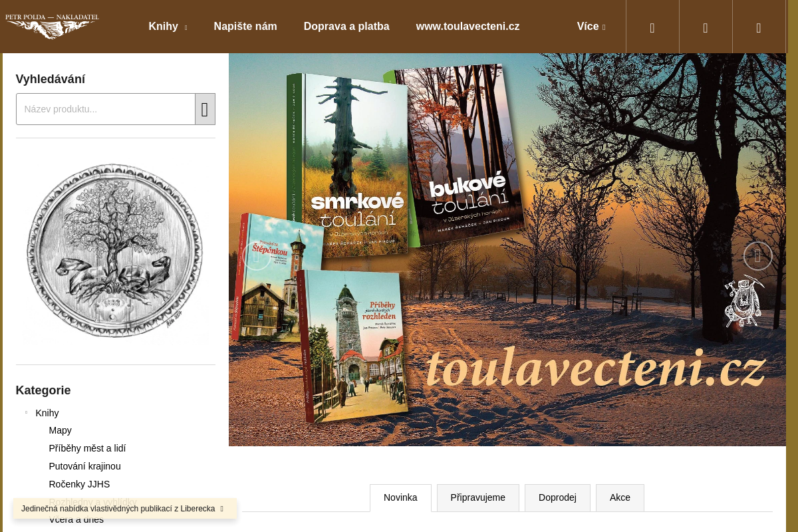Click the Kategorie sidebar heading

click(43, 390)
